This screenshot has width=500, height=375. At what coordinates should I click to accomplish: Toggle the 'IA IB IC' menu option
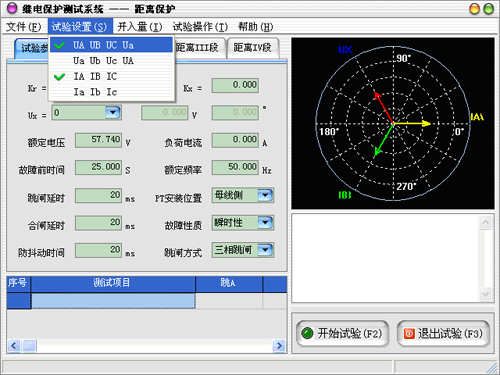(111, 76)
